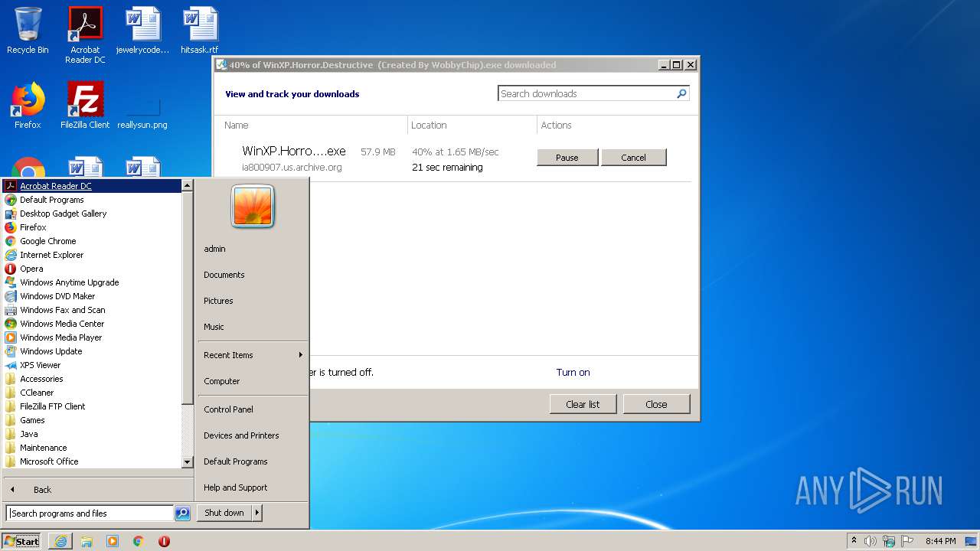Open Help and Support
This screenshot has width=980, height=551.
pos(253,487)
